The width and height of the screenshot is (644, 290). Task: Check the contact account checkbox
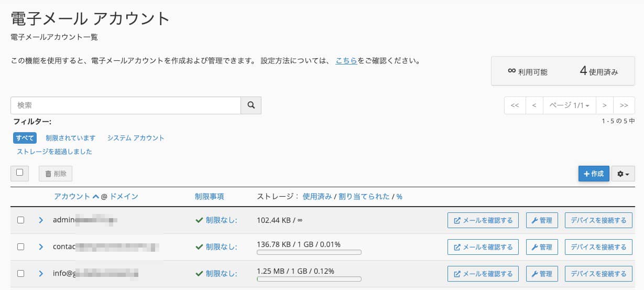21,246
